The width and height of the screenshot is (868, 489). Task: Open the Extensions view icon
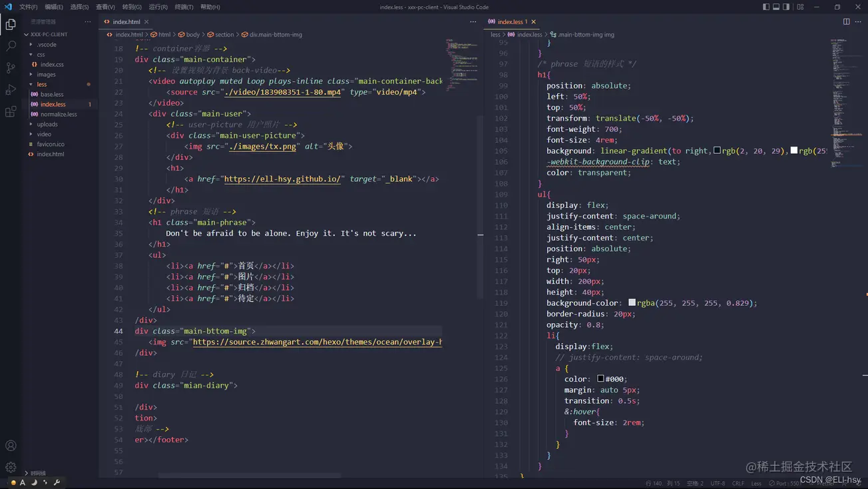(11, 111)
